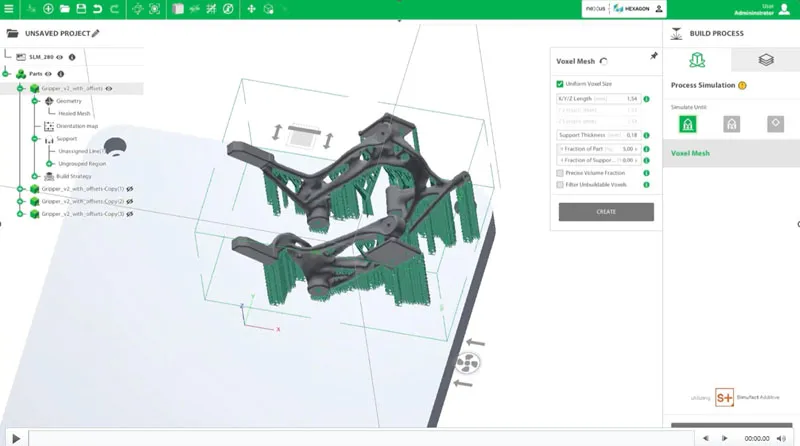Open the User Administrator account icon
The height and width of the screenshot is (446, 800).
click(x=657, y=8)
